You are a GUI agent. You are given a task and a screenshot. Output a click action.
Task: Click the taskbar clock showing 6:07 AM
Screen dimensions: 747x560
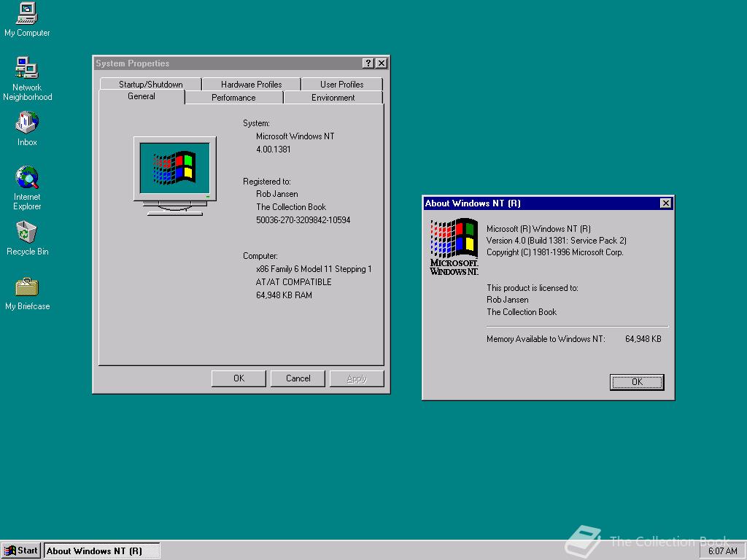722,551
